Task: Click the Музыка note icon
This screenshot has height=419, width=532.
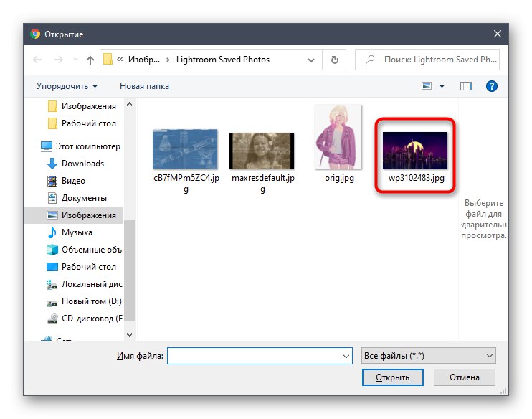Action: [52, 232]
